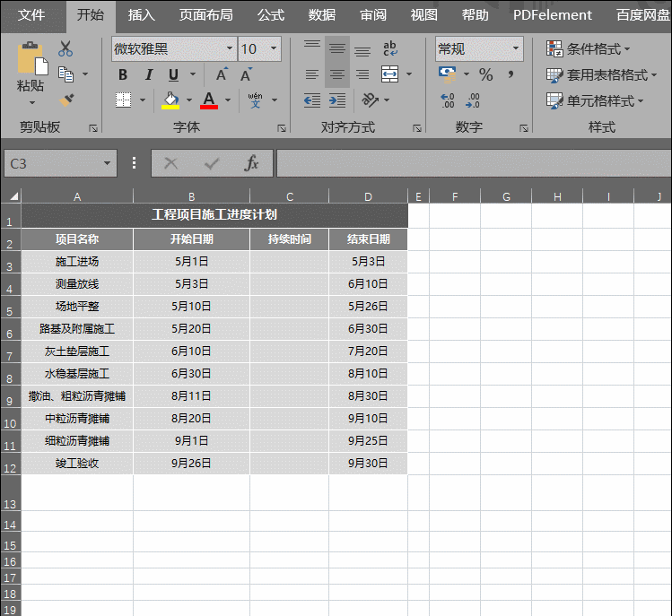Increase indent in the cell
672x616 pixels.
click(x=337, y=100)
